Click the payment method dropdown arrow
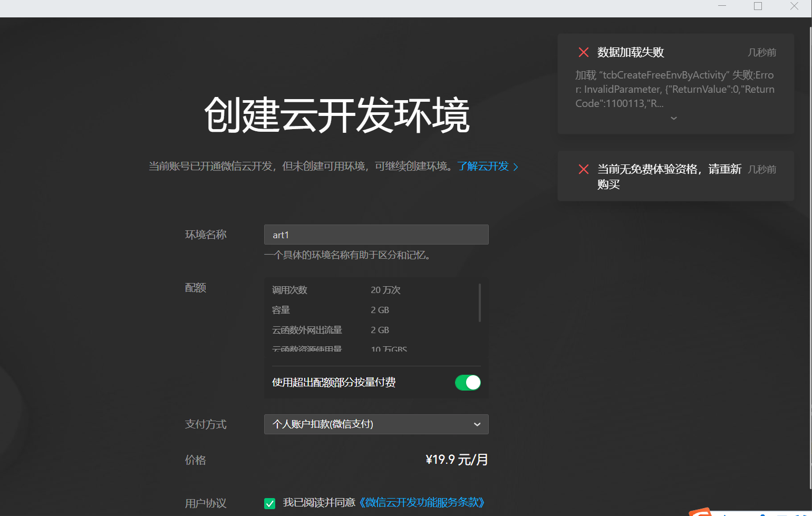This screenshot has width=812, height=516. click(477, 424)
